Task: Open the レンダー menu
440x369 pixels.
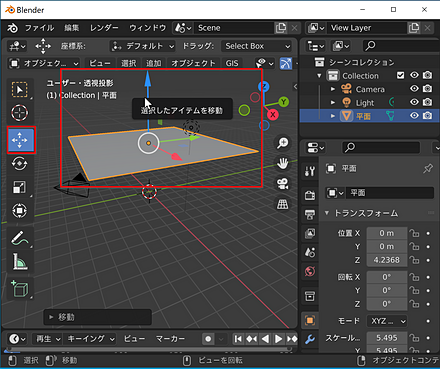Action: click(x=104, y=28)
